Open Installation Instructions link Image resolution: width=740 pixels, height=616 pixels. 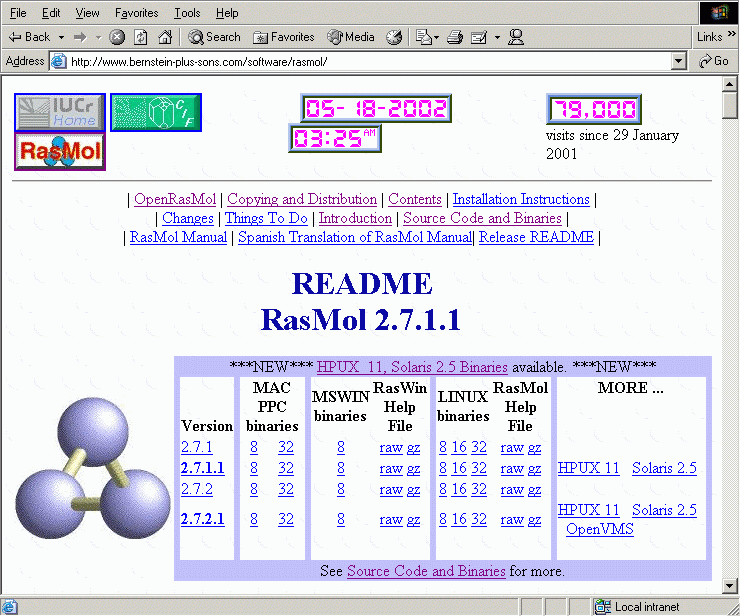pyautogui.click(x=521, y=199)
